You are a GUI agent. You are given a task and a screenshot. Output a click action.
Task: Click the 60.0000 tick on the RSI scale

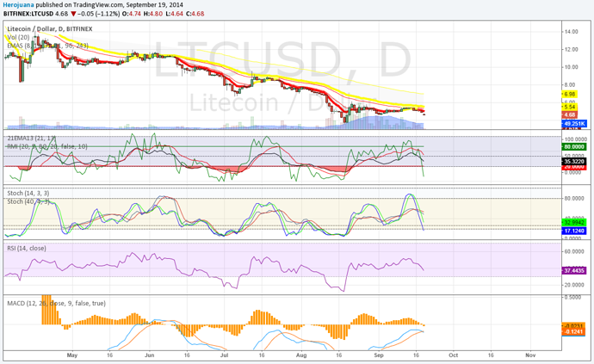pos(576,251)
